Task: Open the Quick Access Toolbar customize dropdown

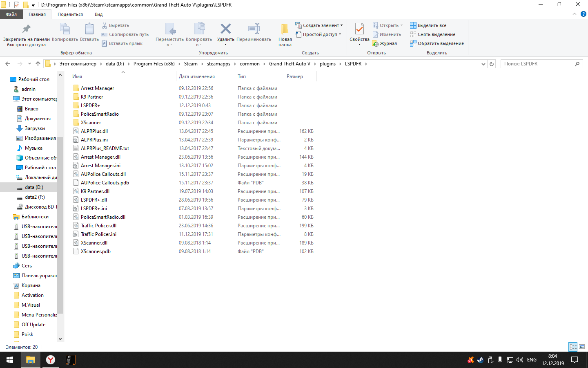Action: click(x=33, y=5)
